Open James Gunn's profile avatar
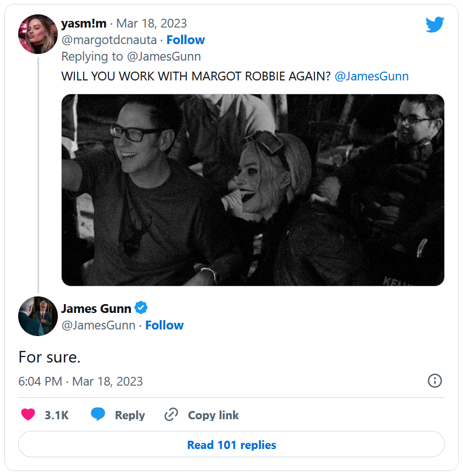Screen dimensions: 463x476 coord(38,316)
